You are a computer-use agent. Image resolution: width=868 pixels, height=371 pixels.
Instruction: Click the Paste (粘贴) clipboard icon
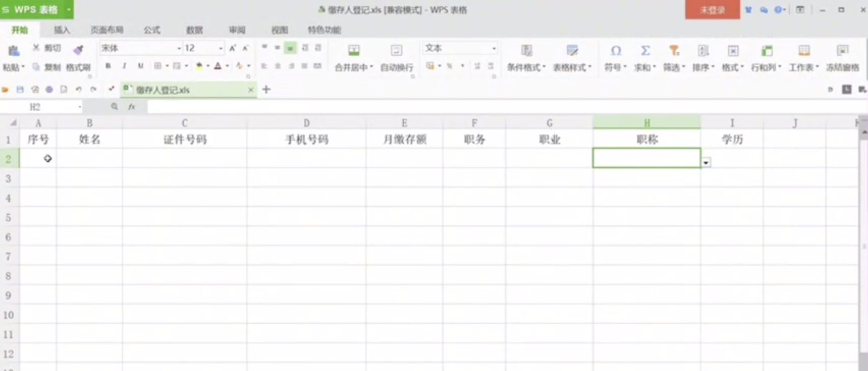click(14, 50)
